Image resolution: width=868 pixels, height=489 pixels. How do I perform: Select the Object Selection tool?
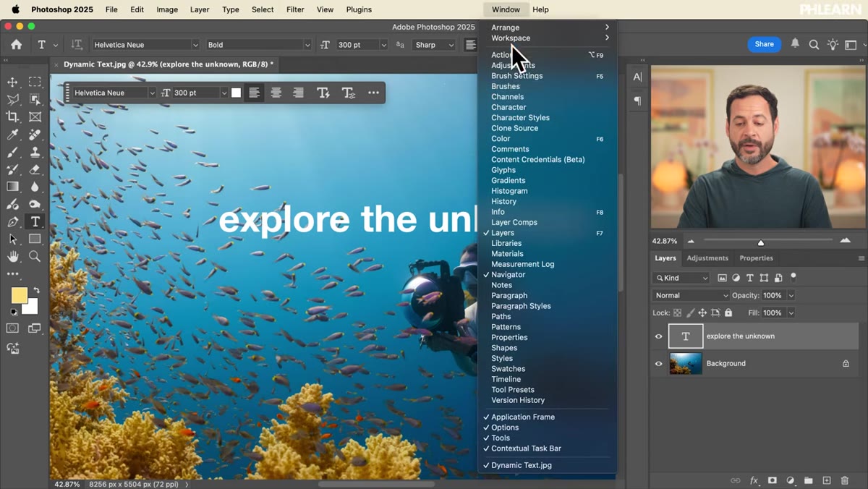(x=35, y=99)
